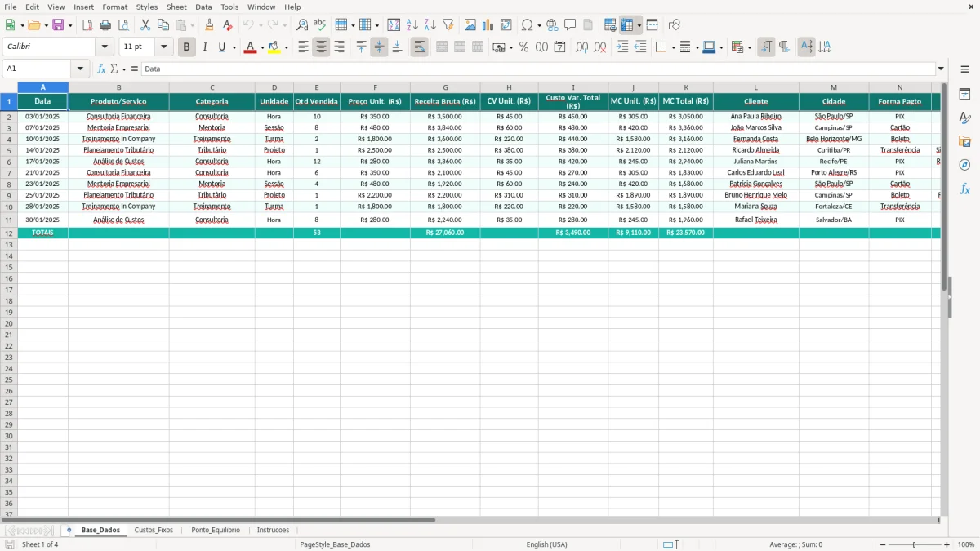
Task: Switch to Custos_Fixos sheet tab
Action: (x=154, y=530)
